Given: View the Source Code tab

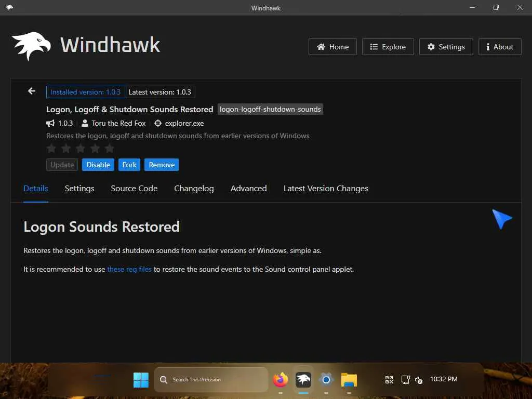Looking at the screenshot, I should (x=134, y=189).
